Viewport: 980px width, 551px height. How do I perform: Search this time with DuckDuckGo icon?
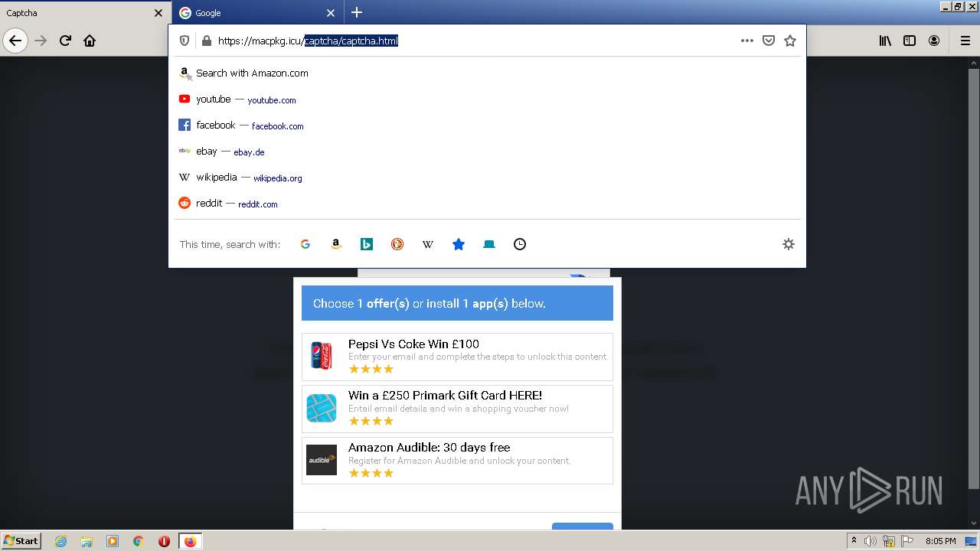pos(397,244)
